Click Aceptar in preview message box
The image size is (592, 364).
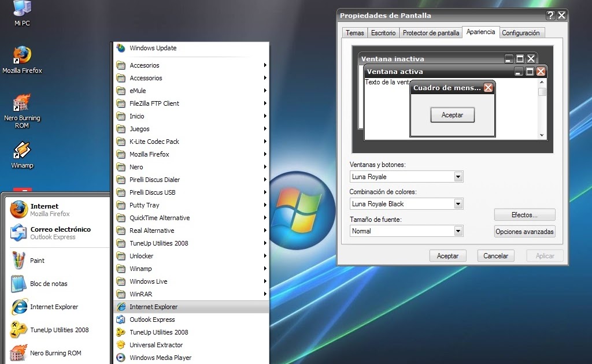pyautogui.click(x=452, y=114)
